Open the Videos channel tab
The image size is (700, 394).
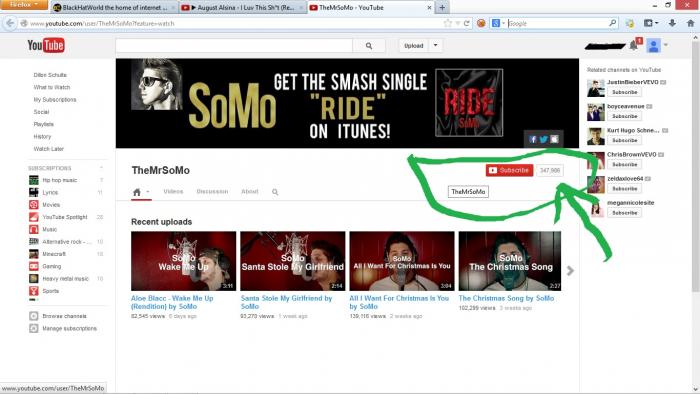pyautogui.click(x=173, y=191)
